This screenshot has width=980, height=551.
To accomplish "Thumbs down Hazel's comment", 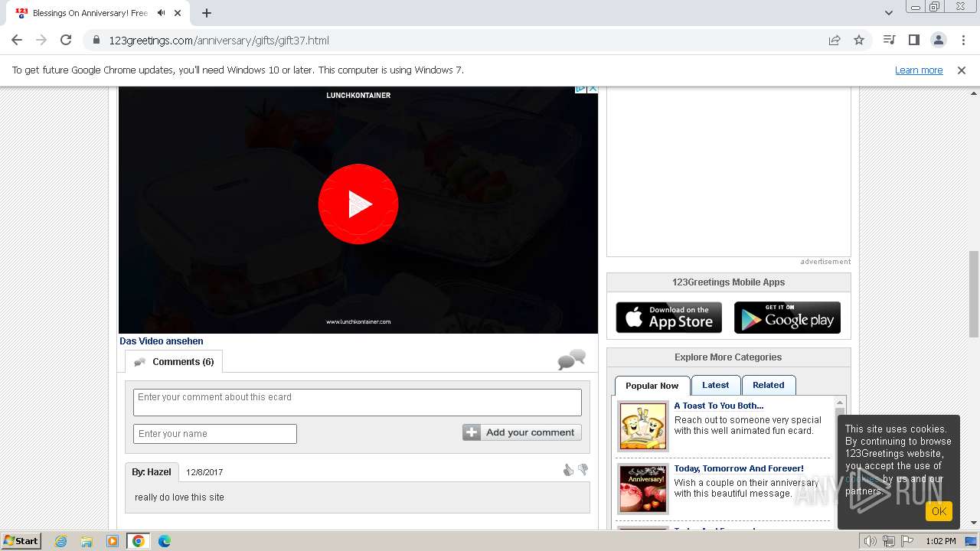I will point(583,470).
